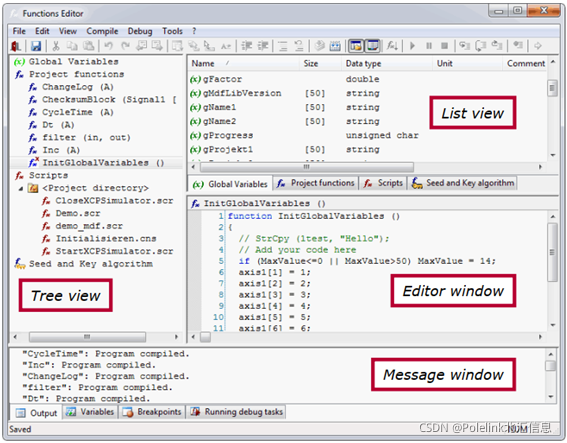Toggle the tree view panel toolbar button
This screenshot has width=567, height=443.
click(x=355, y=46)
